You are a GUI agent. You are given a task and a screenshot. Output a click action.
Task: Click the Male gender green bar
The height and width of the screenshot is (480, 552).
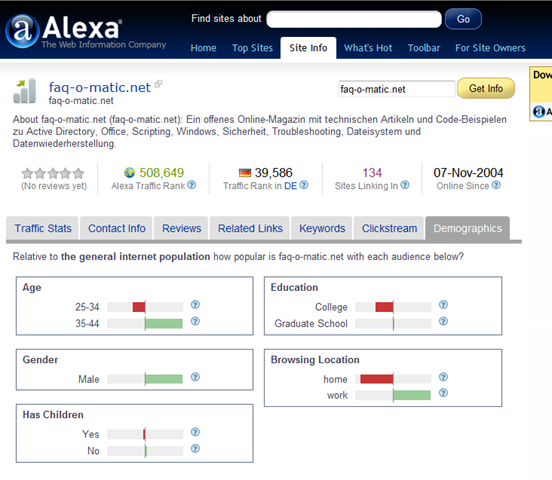[164, 379]
